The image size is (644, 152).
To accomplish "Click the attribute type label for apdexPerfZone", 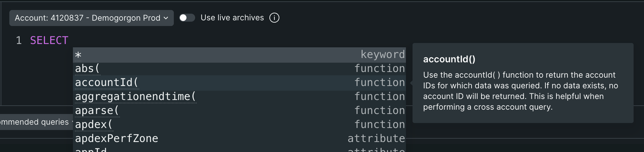I will (376, 139).
